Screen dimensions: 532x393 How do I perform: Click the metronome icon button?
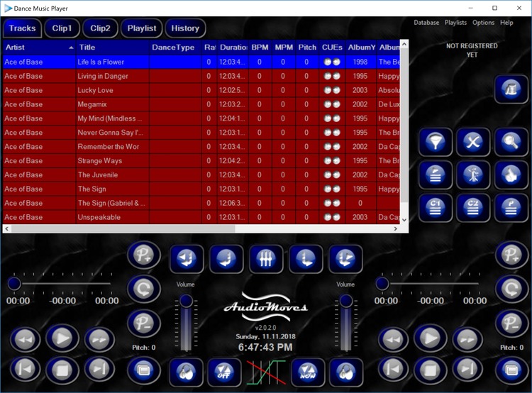[511, 89]
